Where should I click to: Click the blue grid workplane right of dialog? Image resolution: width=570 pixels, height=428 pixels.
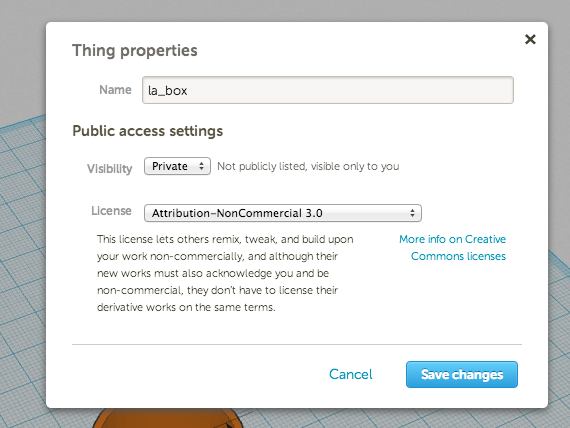[x=559, y=327]
